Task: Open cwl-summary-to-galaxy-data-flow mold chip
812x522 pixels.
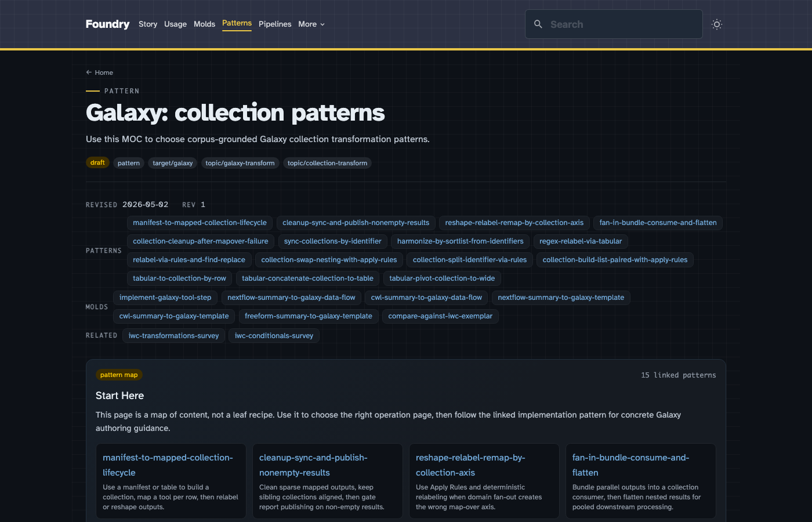Action: pyautogui.click(x=426, y=298)
